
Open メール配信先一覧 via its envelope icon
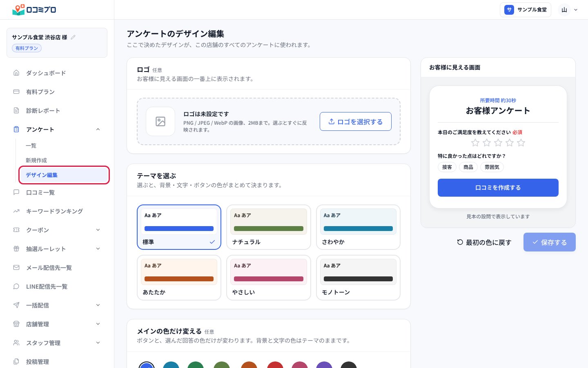pyautogui.click(x=16, y=267)
